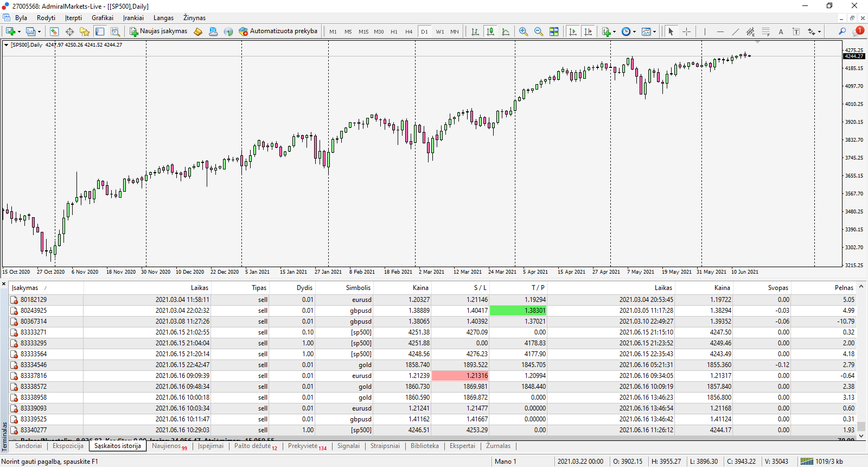
Task: Select the text label tool
Action: tap(781, 31)
